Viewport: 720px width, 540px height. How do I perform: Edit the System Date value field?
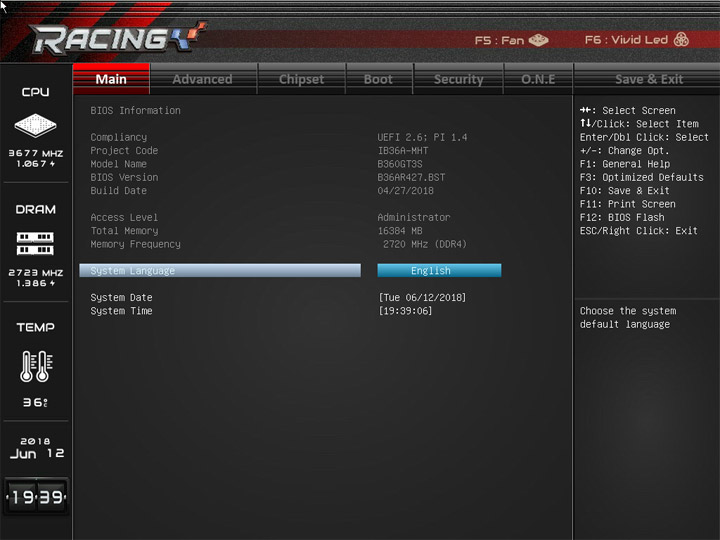click(422, 298)
